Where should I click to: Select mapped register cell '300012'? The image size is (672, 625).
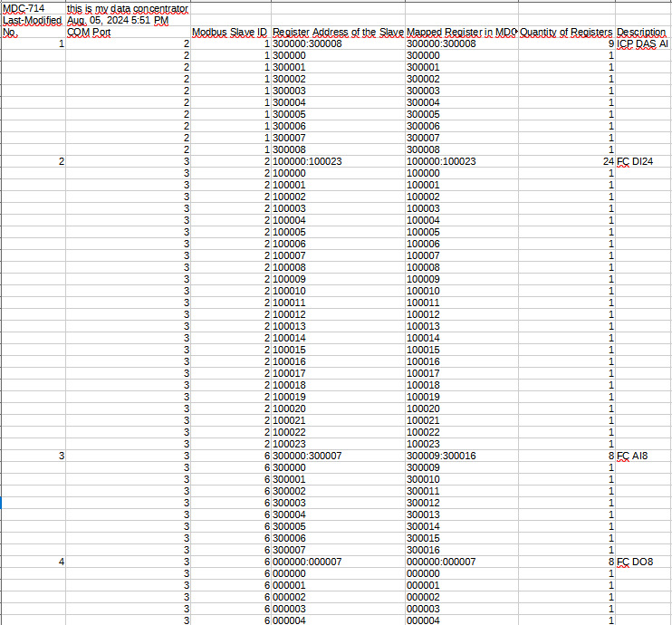(462, 504)
